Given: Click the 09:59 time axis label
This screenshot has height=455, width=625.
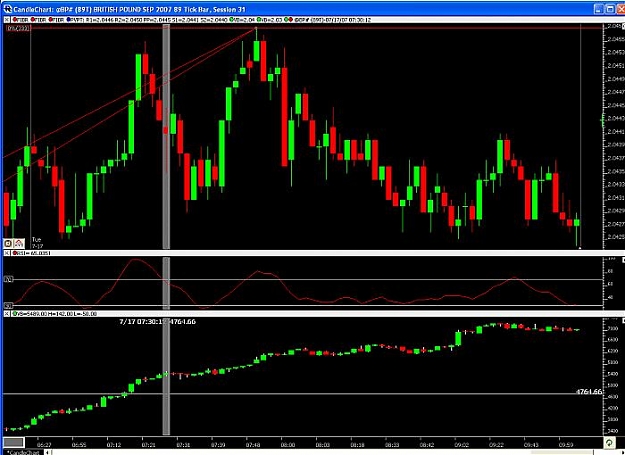Looking at the screenshot, I should (566, 445).
